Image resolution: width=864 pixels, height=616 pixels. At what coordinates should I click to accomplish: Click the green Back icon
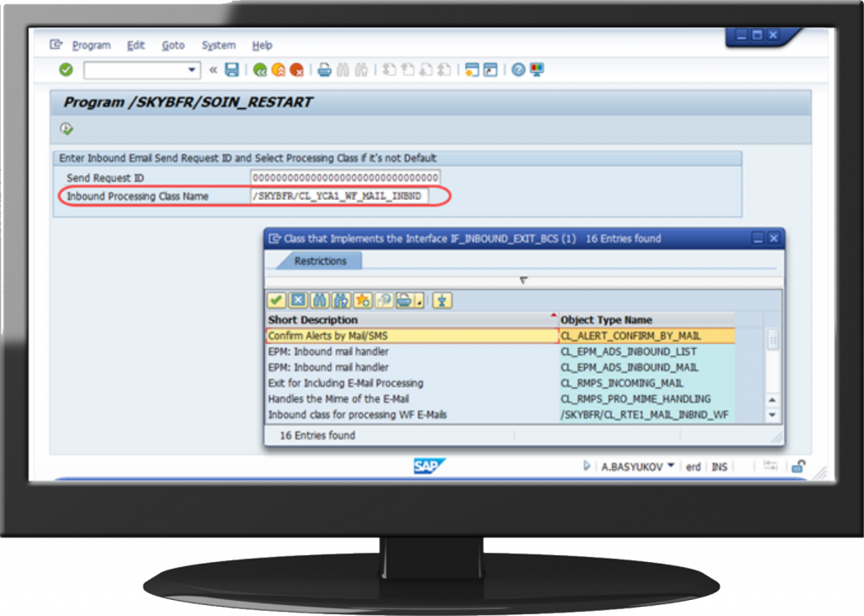pyautogui.click(x=260, y=70)
